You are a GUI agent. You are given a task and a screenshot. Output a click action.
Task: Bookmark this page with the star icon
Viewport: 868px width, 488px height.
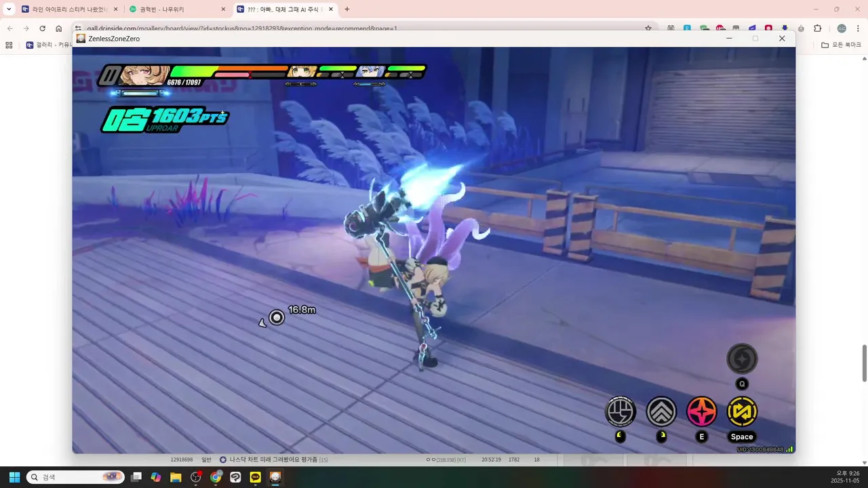click(x=648, y=28)
